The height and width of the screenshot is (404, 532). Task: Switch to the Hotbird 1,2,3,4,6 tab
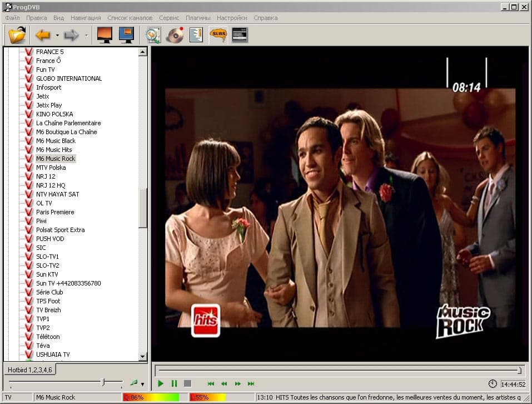click(x=30, y=370)
